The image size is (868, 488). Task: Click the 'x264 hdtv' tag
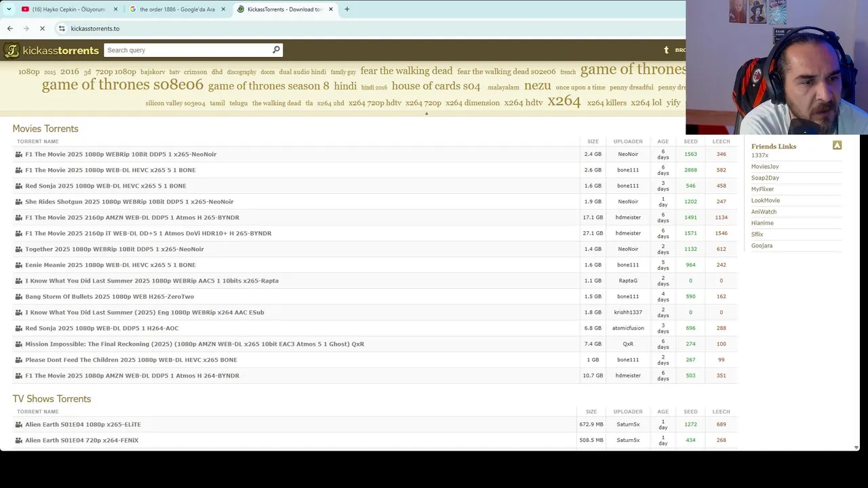[x=524, y=103]
